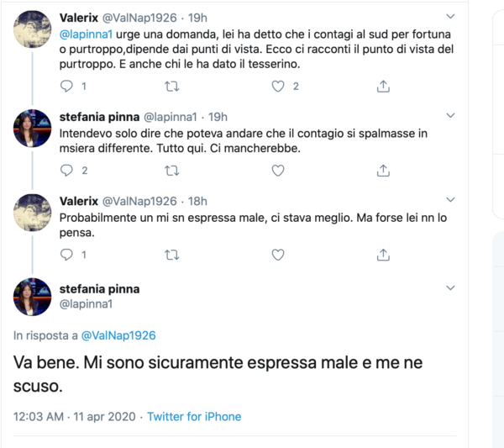The width and height of the screenshot is (504, 448).
Task: Click the tweet timestamp '12:03 AM · 11 apr 2020'
Action: tap(74, 417)
